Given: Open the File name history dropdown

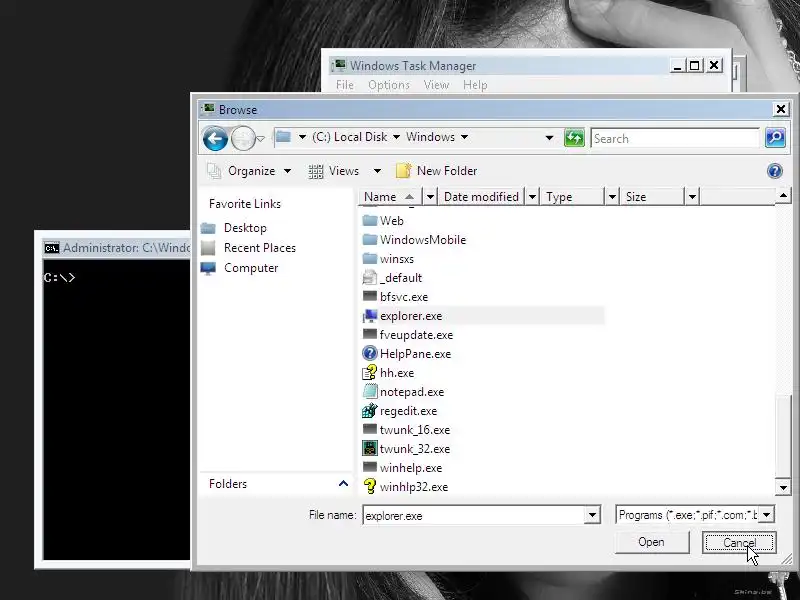Looking at the screenshot, I should click(592, 515).
